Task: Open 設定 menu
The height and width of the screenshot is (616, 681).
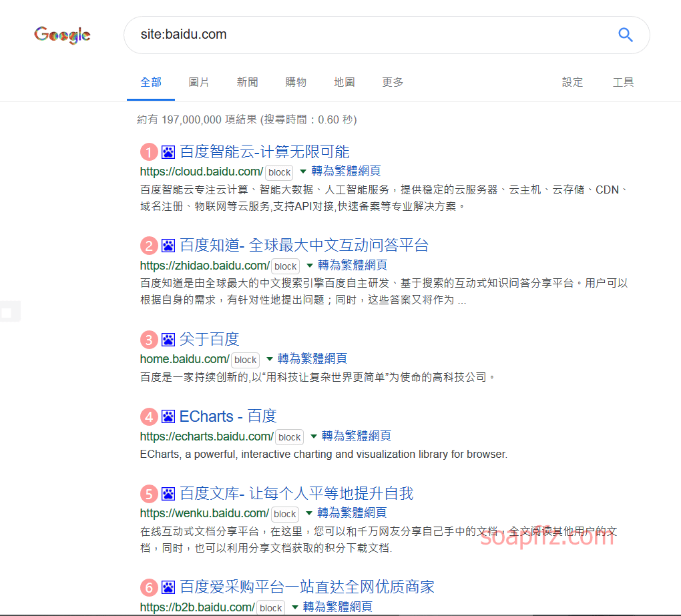Action: (572, 82)
